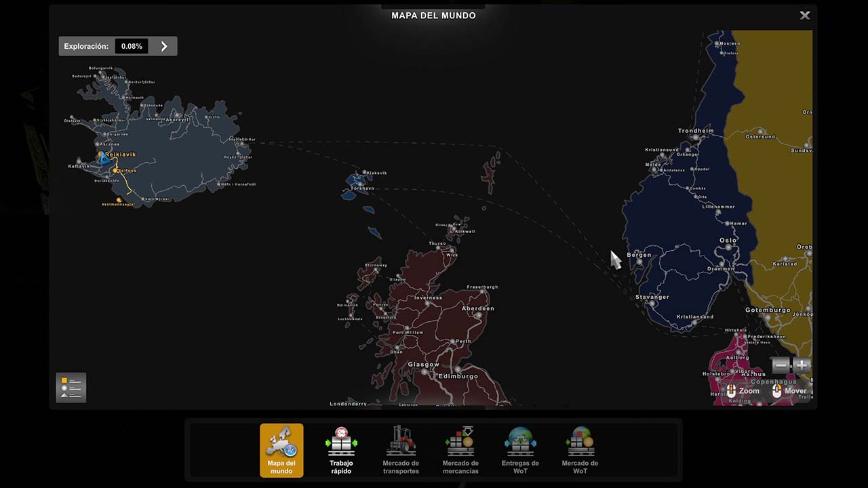Close the world map window
This screenshot has height=488, width=868.
[x=804, y=15]
